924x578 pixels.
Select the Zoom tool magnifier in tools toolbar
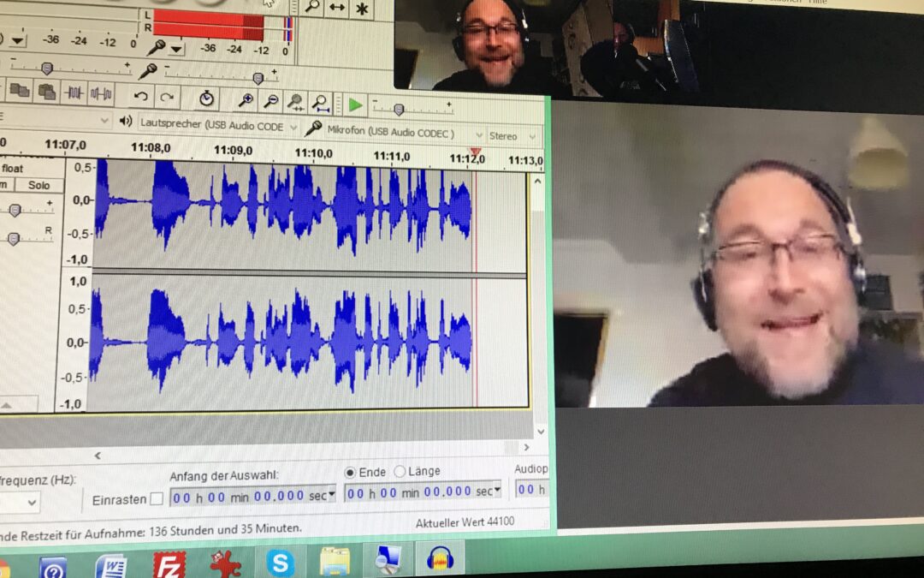pos(312,7)
